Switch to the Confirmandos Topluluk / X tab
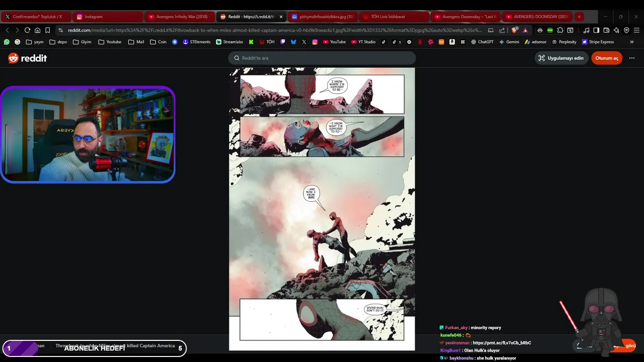The width and height of the screenshot is (644, 362). coord(36,17)
